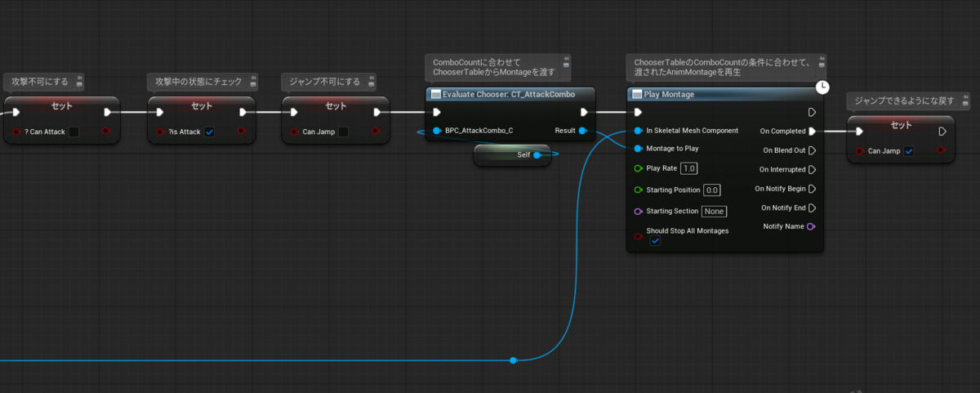The height and width of the screenshot is (393, 980).
Task: Click the 攻撃不可にする comment text
Action: tap(39, 82)
